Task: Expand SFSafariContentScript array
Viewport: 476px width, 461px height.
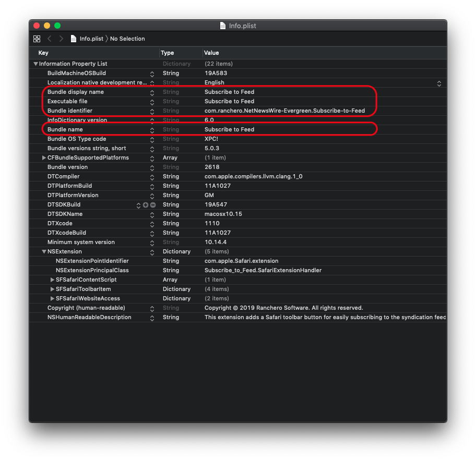Action: click(x=52, y=280)
